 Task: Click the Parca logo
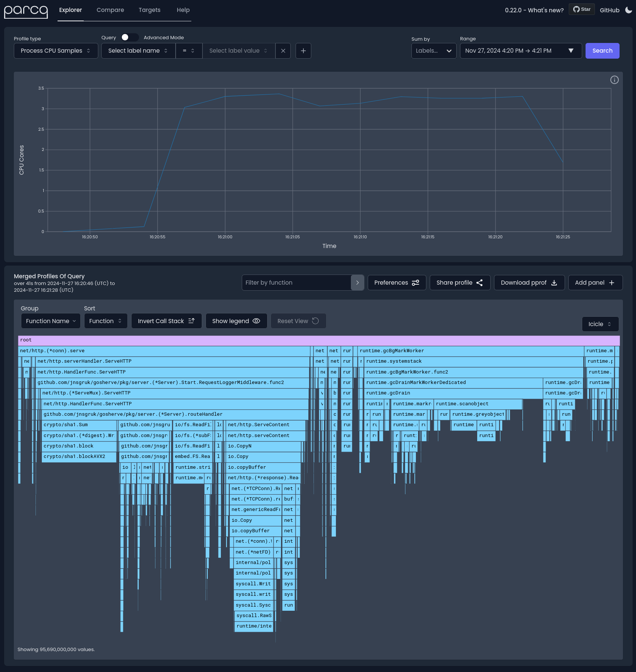coord(26,11)
